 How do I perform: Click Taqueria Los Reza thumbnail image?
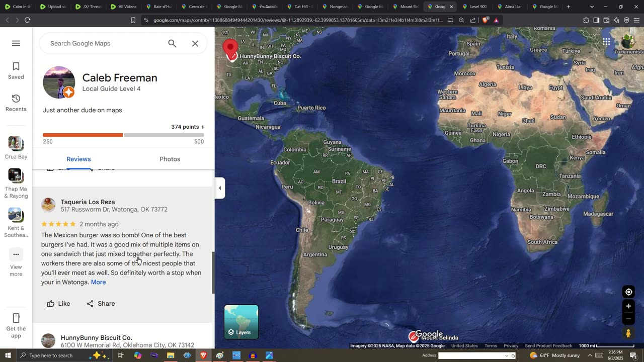(48, 205)
